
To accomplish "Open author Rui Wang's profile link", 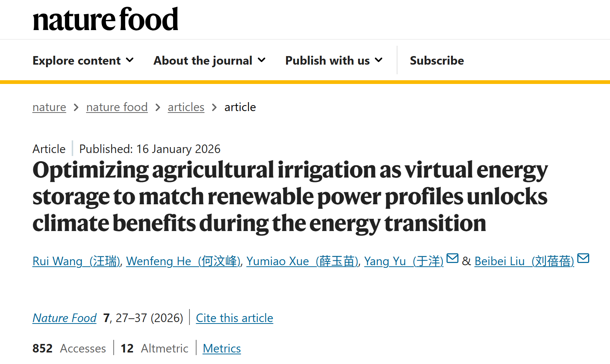I will coord(77,261).
